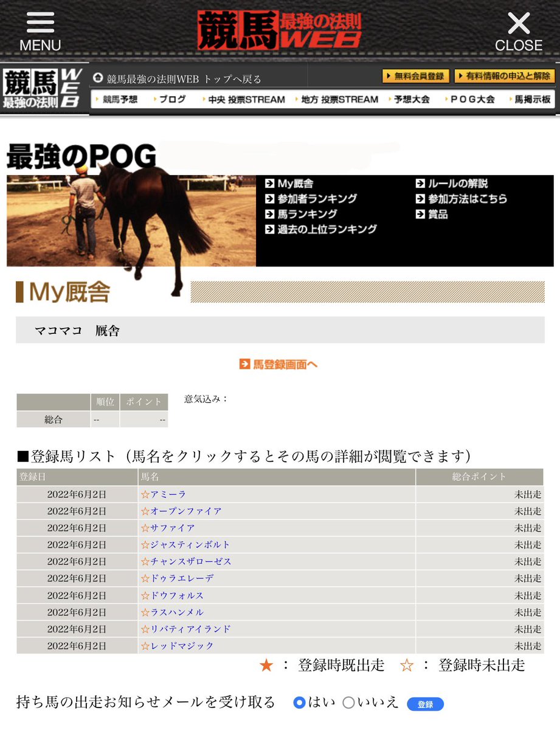
Task: Click the blue 登録 button
Action: [x=425, y=704]
